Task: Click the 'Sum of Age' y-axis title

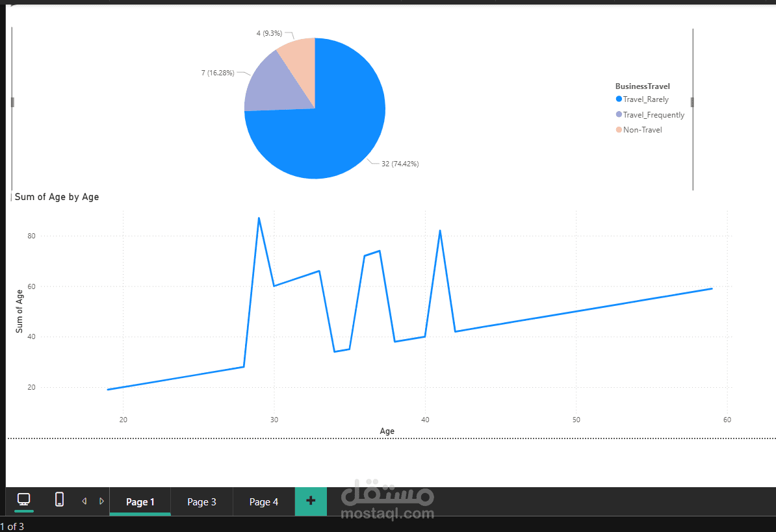Action: pyautogui.click(x=19, y=311)
